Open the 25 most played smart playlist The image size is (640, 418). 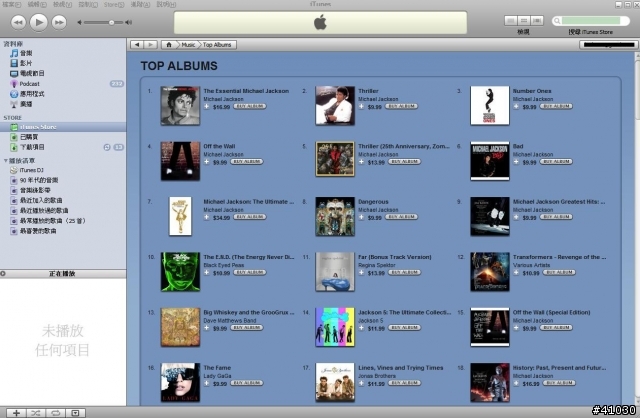click(53, 220)
